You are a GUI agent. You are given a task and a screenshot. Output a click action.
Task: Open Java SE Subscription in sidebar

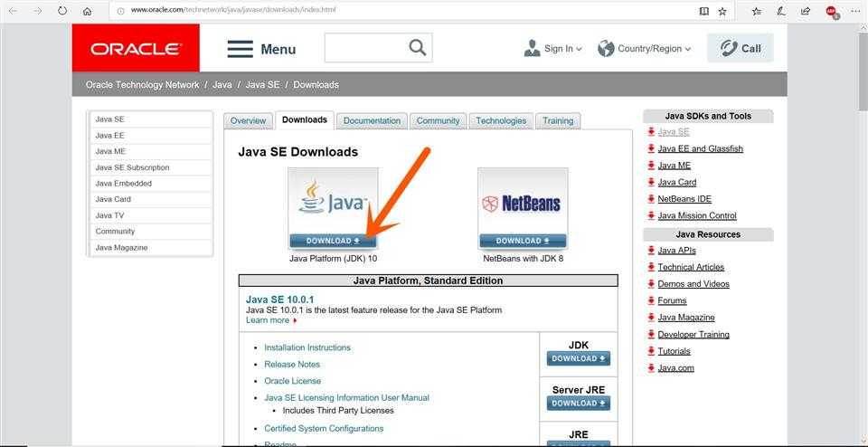[x=150, y=167]
